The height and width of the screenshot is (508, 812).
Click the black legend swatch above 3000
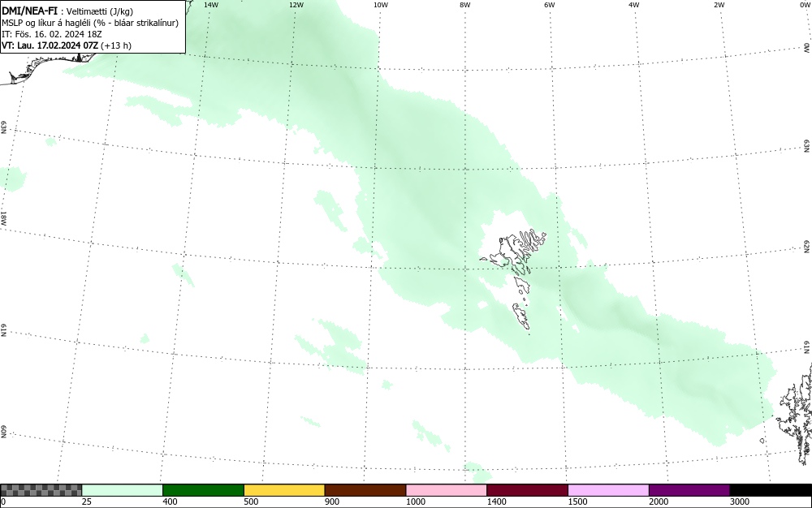coord(771,490)
